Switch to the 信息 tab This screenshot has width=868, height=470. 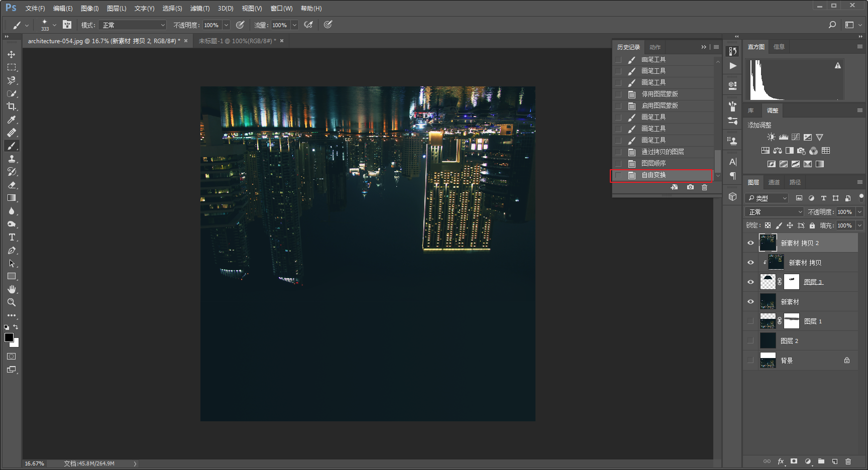point(779,47)
